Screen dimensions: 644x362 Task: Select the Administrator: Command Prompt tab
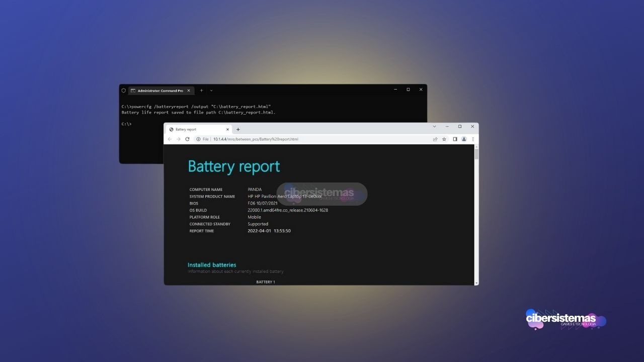161,90
